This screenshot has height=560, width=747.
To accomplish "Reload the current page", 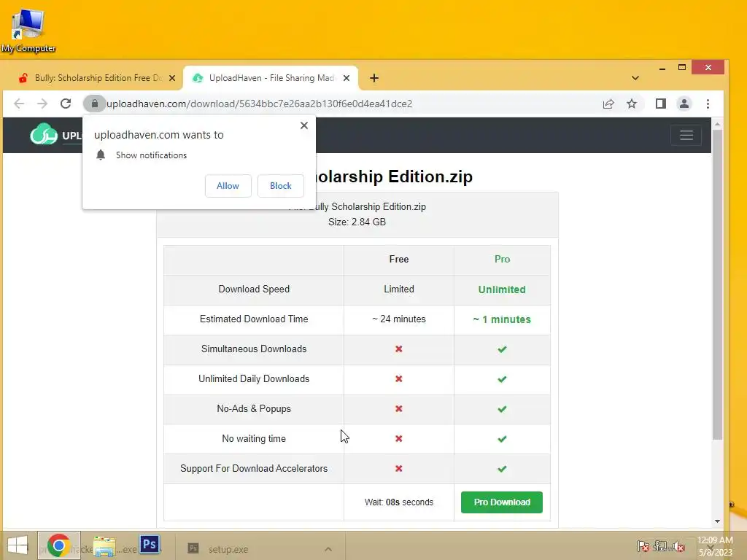I will click(x=66, y=104).
